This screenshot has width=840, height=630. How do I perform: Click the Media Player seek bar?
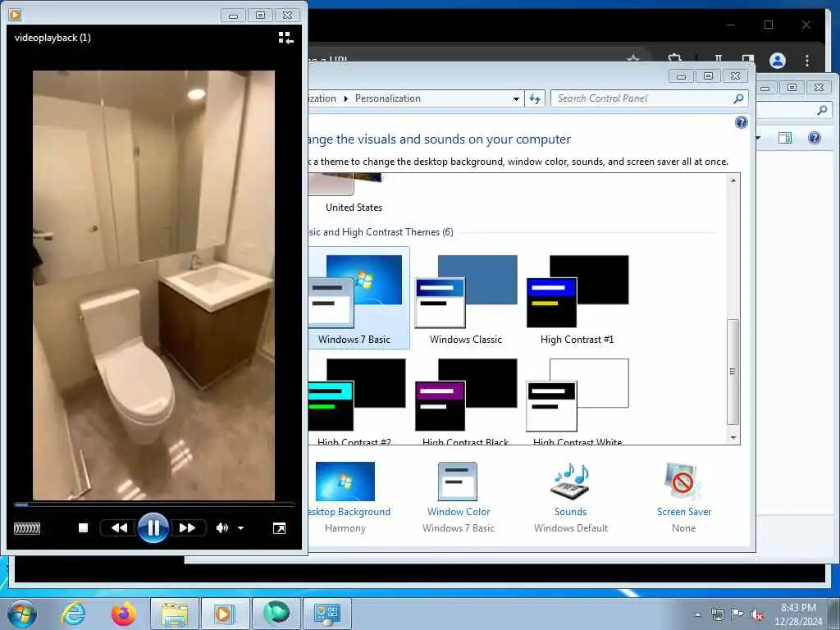click(x=154, y=504)
